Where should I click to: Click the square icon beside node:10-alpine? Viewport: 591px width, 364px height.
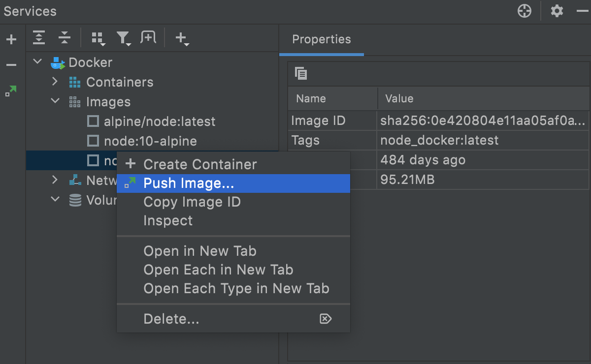point(93,141)
